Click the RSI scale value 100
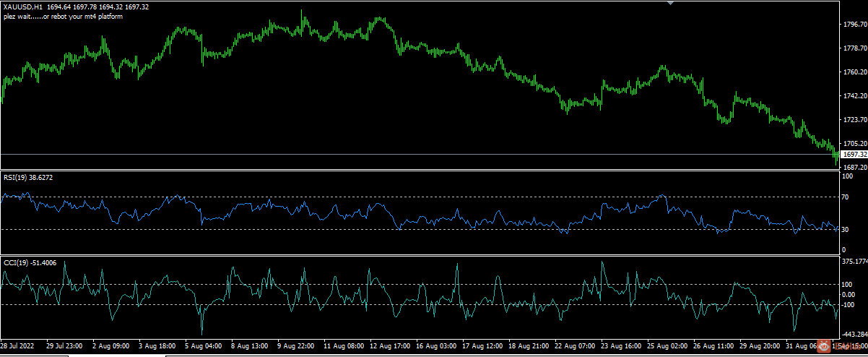Viewport: 868px width, 357px height. (849, 176)
